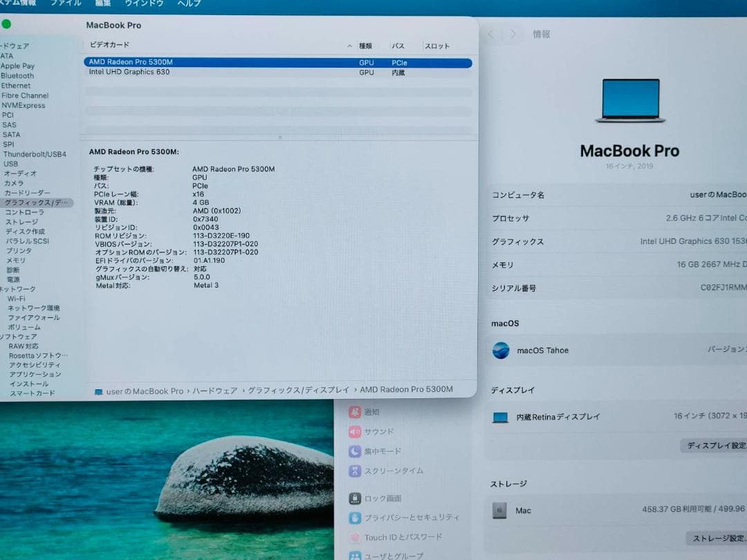Viewport: 747px width, 560px height.
Task: Select SPI in the sidebar
Action: (8, 144)
